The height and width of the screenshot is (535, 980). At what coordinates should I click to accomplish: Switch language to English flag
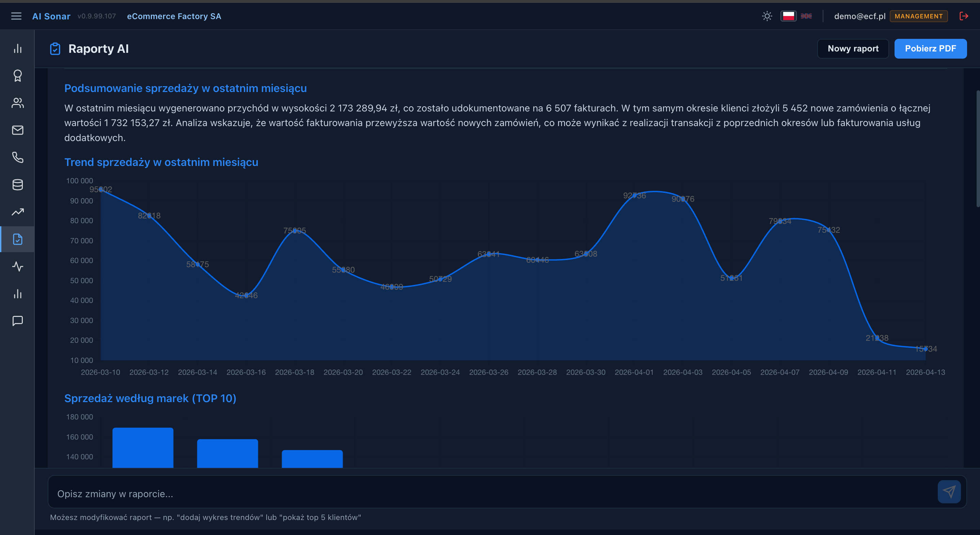(806, 16)
